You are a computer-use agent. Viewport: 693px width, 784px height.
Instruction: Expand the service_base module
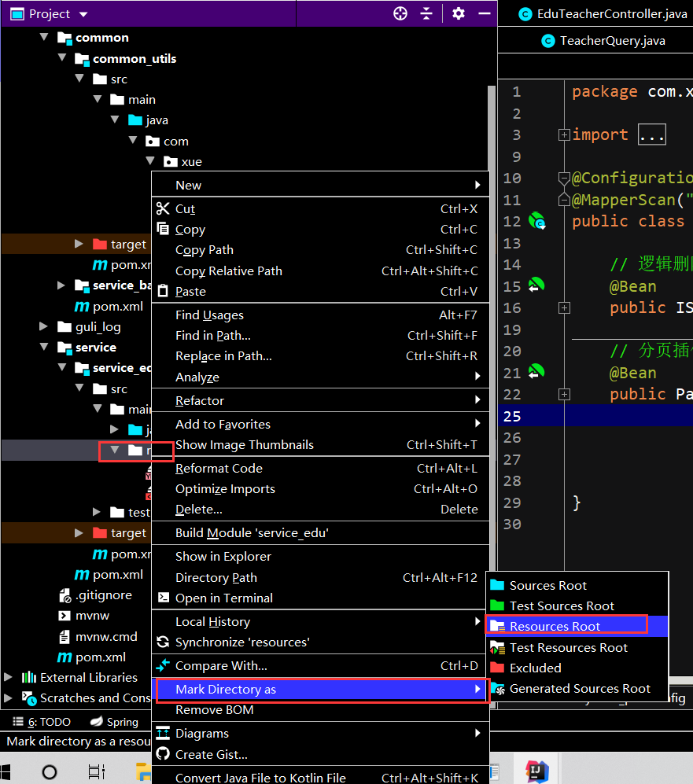tap(61, 285)
